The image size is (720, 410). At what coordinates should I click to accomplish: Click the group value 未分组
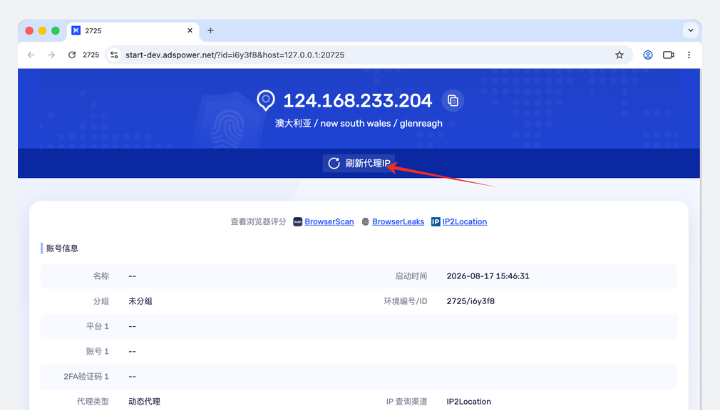pos(140,301)
